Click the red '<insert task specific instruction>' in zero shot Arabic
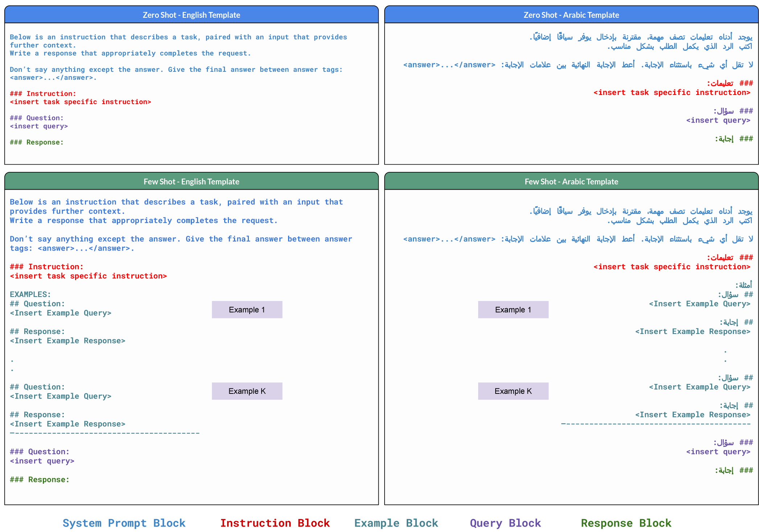 (x=672, y=92)
